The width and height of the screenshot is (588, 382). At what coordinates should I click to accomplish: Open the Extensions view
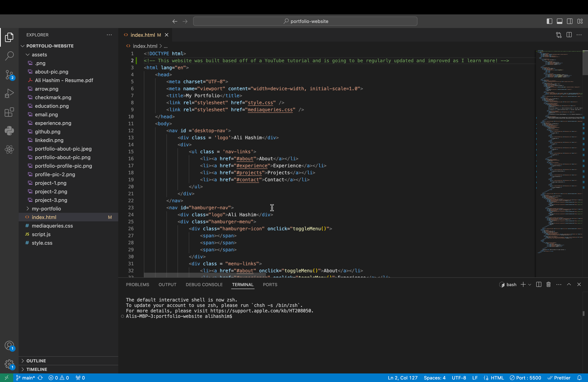[x=9, y=112]
